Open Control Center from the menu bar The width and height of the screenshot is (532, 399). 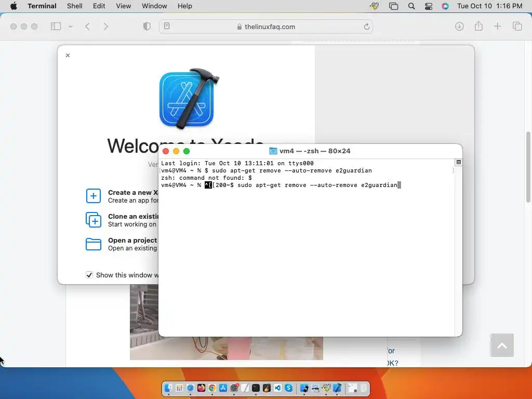click(429, 6)
